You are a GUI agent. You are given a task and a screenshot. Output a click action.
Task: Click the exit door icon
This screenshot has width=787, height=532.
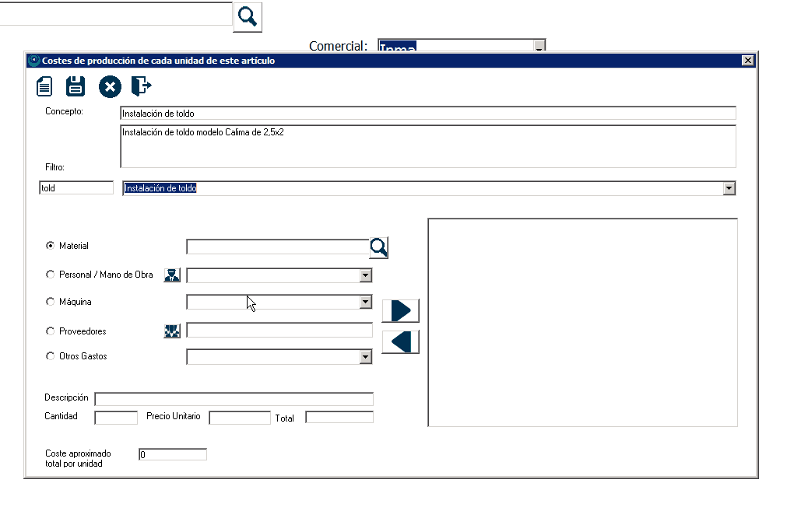pos(141,86)
